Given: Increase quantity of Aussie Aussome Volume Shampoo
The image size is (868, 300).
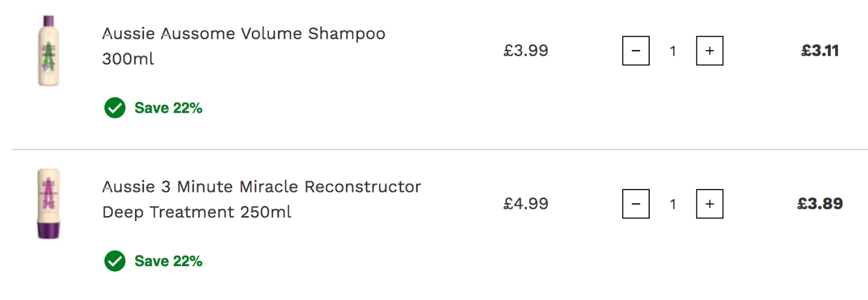Looking at the screenshot, I should click(x=709, y=51).
